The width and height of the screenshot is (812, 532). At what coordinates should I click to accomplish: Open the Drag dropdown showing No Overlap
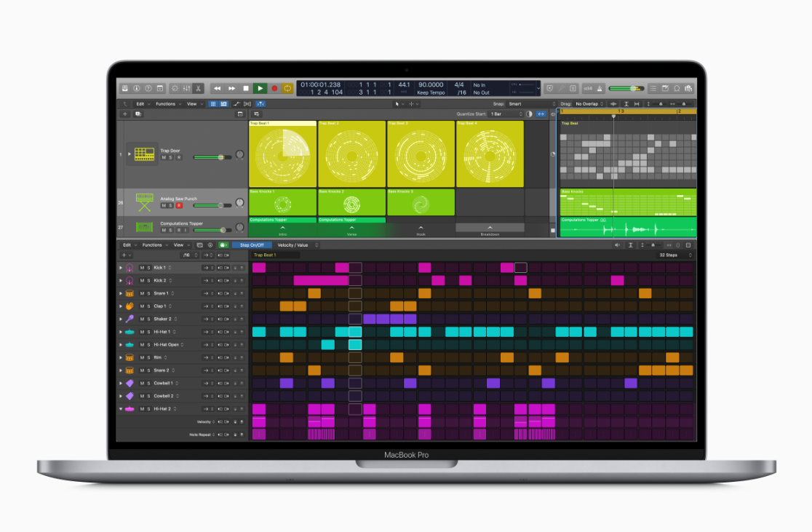(589, 103)
